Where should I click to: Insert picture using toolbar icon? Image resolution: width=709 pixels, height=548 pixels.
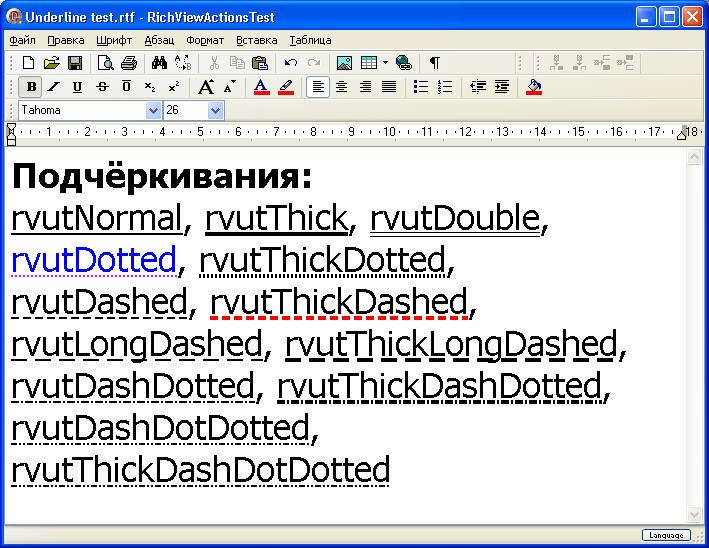point(344,63)
